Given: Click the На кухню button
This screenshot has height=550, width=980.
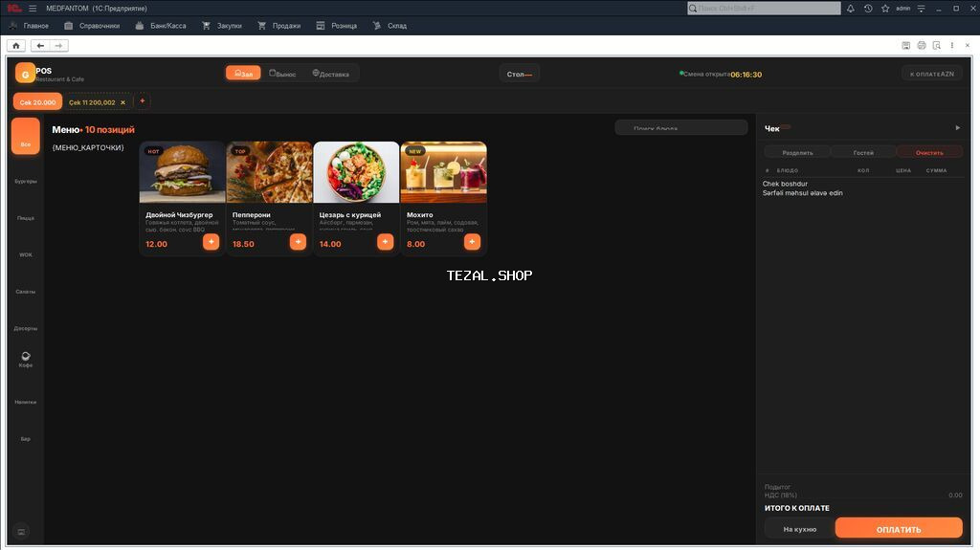Looking at the screenshot, I should (800, 529).
